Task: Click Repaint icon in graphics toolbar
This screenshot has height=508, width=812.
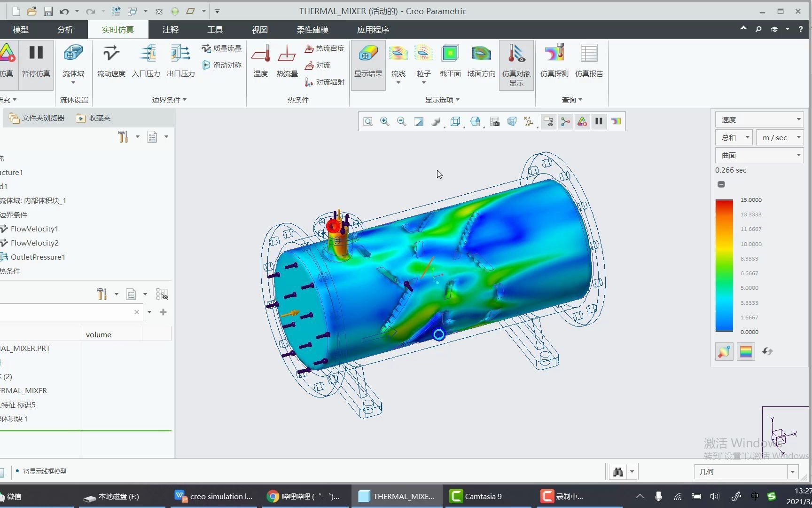Action: (418, 122)
